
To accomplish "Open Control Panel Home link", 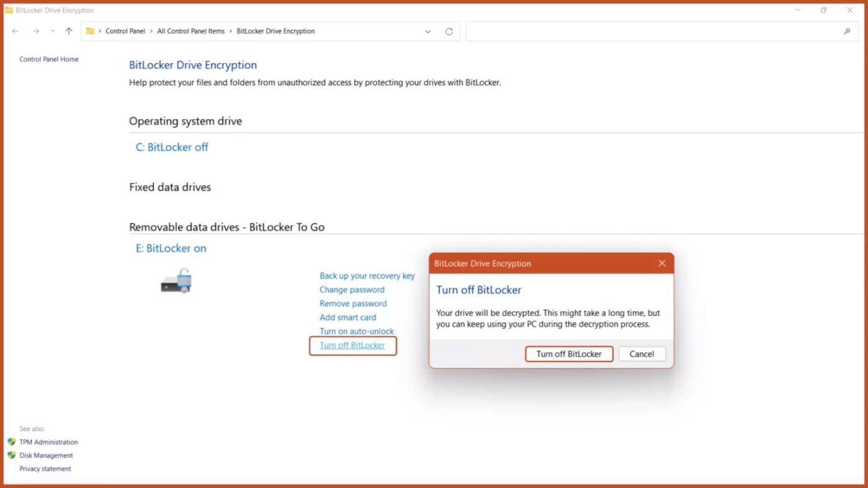I will pyautogui.click(x=49, y=60).
